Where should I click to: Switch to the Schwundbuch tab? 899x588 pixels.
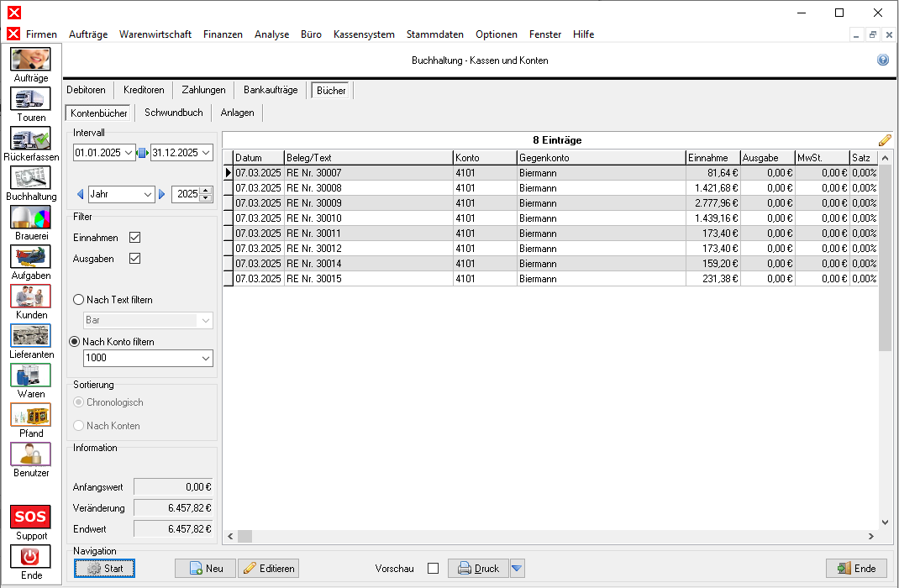pos(173,113)
